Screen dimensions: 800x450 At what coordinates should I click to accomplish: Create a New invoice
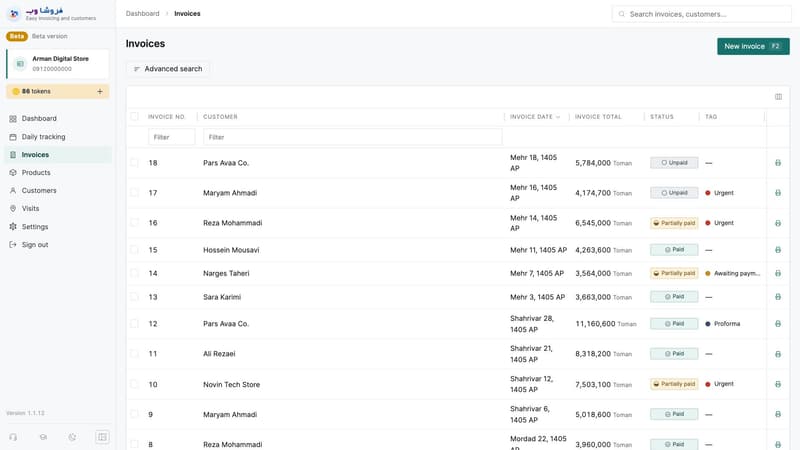(753, 46)
